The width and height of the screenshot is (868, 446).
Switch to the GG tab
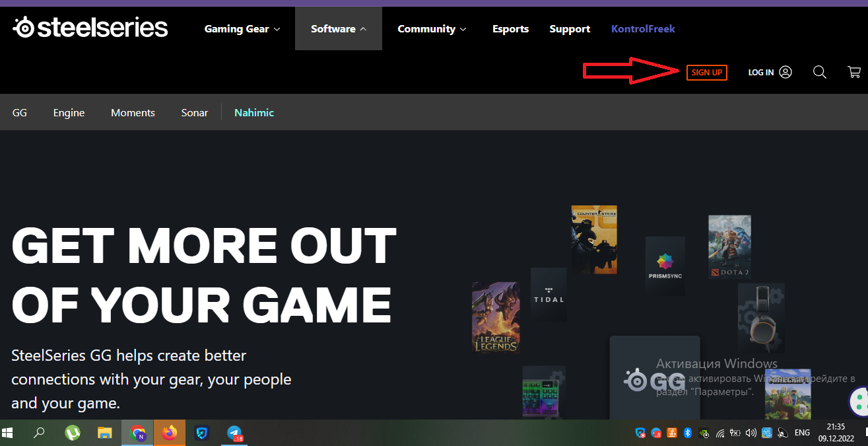(x=20, y=112)
